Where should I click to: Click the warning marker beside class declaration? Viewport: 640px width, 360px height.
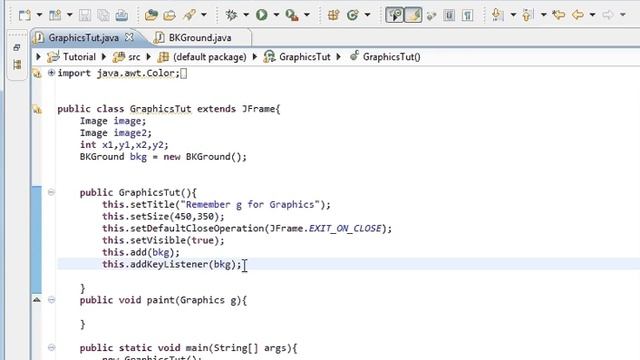click(37, 109)
